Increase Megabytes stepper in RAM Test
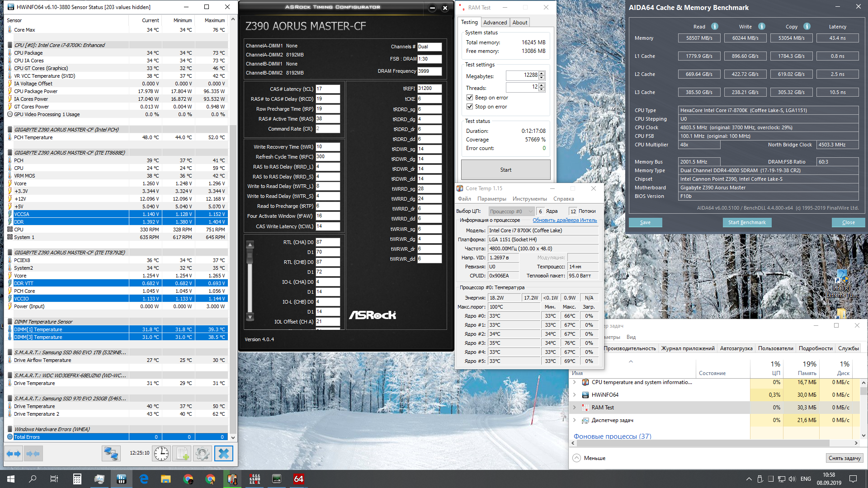This screenshot has width=868, height=488. 542,73
